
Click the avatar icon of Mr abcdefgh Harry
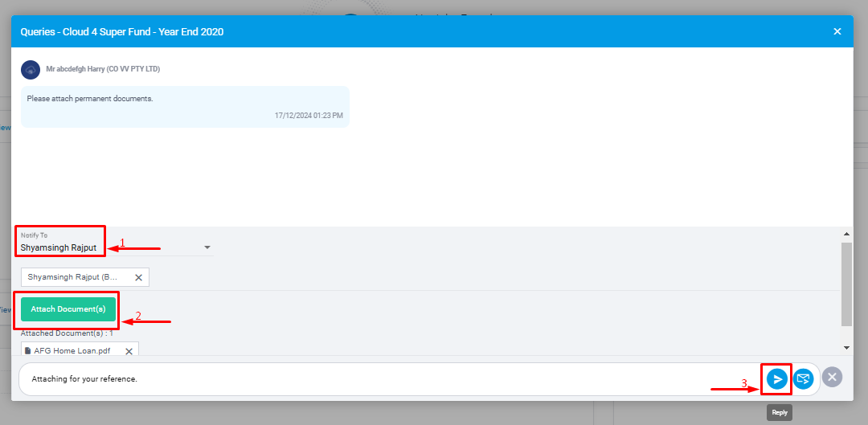tap(31, 70)
